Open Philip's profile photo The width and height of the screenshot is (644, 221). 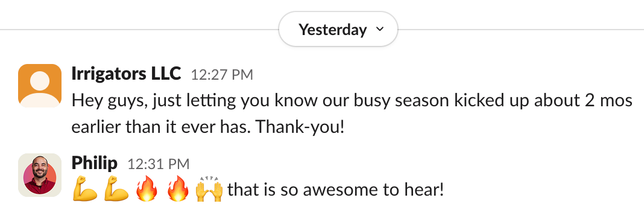40,175
